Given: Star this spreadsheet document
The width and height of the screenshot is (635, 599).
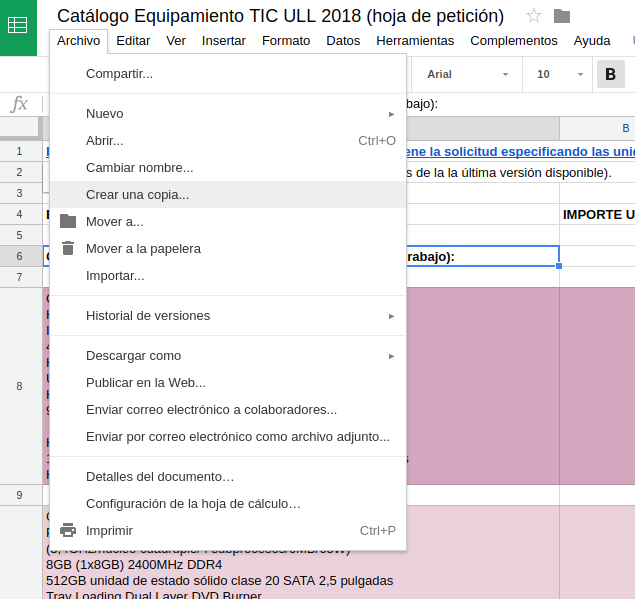Looking at the screenshot, I should click(534, 15).
